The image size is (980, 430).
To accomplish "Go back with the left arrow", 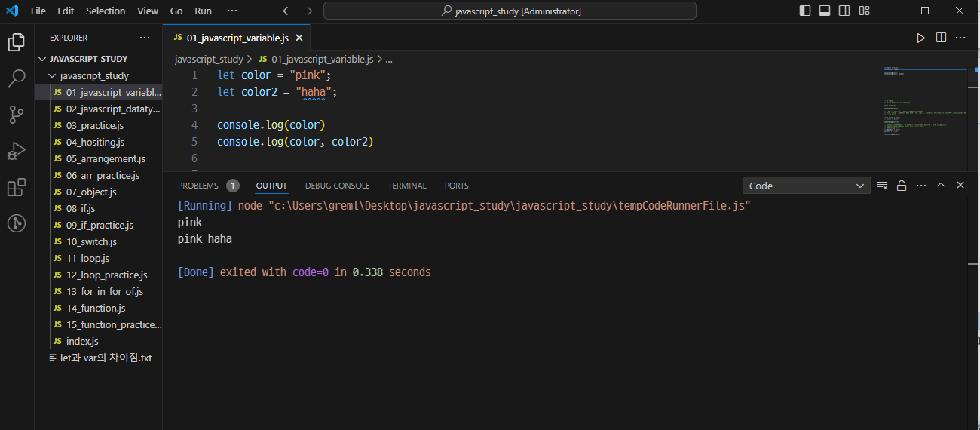I will tap(287, 11).
